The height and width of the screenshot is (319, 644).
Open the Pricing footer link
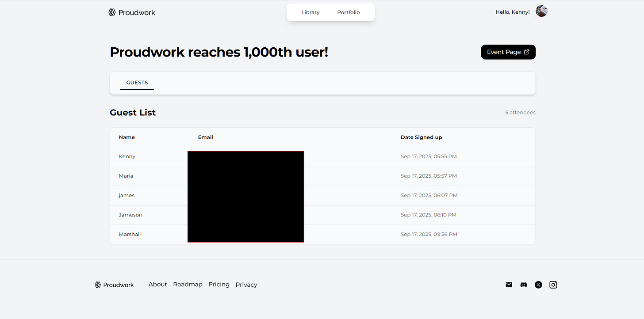[219, 285]
